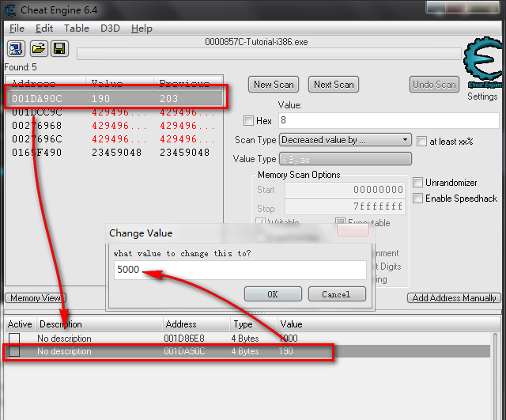
Task: Click the scan progress bar
Action: [269, 54]
